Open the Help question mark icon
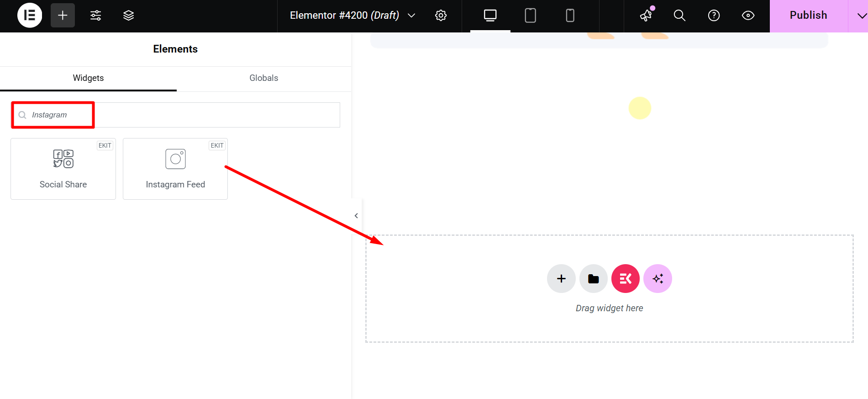The width and height of the screenshot is (868, 399). (714, 16)
